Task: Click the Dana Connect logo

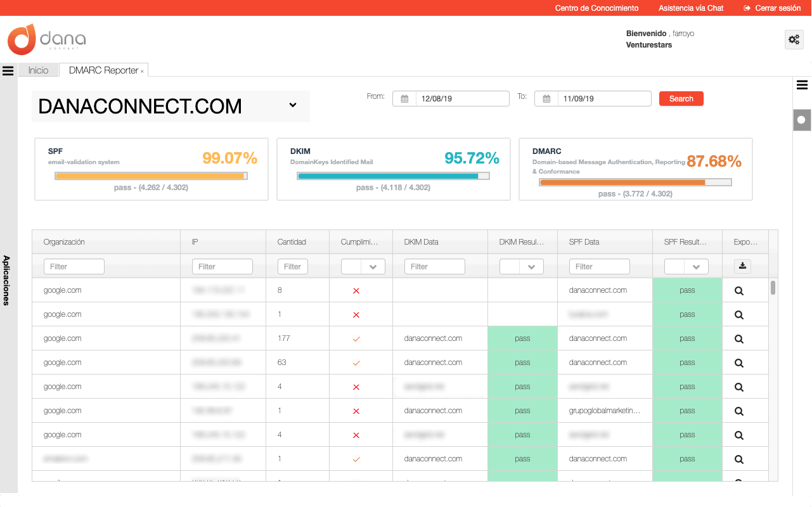Action: point(46,39)
